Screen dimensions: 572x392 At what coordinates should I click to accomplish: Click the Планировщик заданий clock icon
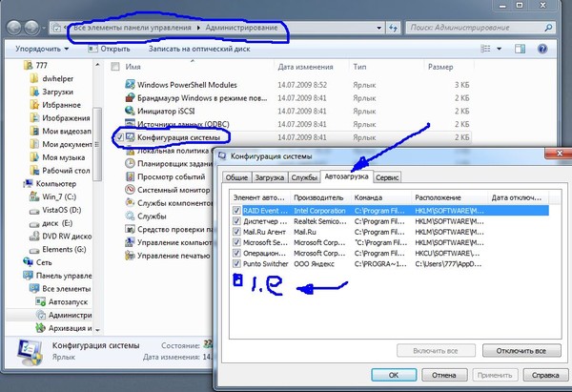[x=130, y=163]
